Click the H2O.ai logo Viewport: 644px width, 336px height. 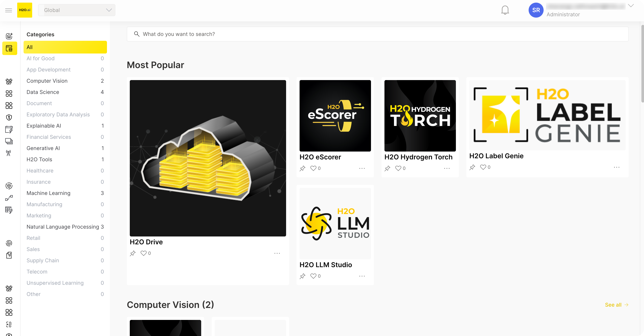pos(24,10)
